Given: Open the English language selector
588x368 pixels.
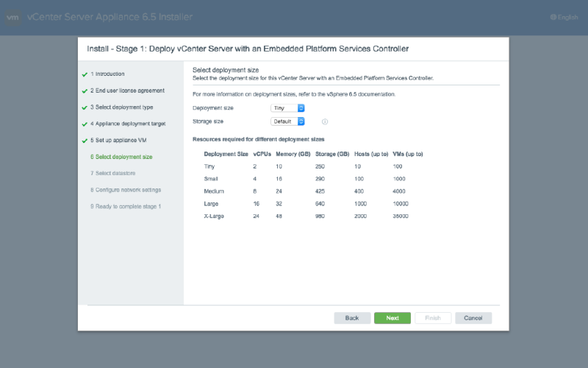Looking at the screenshot, I should click(564, 18).
